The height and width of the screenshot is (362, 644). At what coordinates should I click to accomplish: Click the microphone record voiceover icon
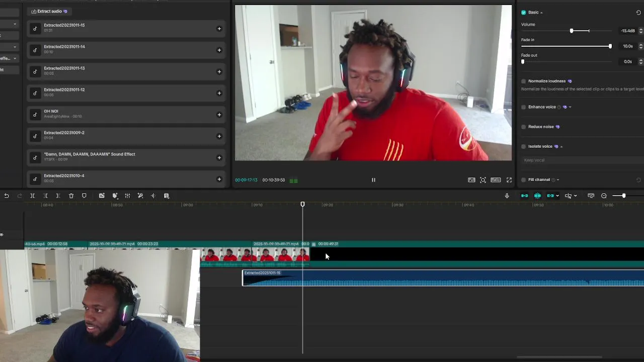click(x=507, y=196)
